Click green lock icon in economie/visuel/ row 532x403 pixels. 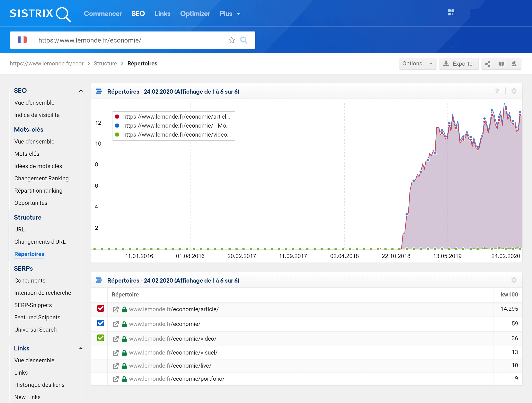coord(124,352)
